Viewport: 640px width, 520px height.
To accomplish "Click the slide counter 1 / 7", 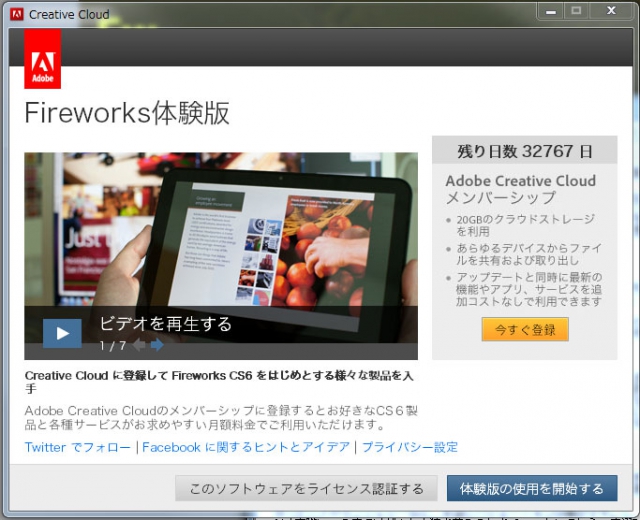I will point(113,346).
